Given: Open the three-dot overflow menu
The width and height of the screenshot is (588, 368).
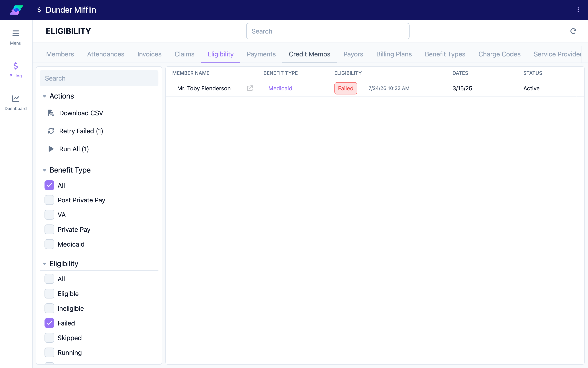Looking at the screenshot, I should [578, 10].
